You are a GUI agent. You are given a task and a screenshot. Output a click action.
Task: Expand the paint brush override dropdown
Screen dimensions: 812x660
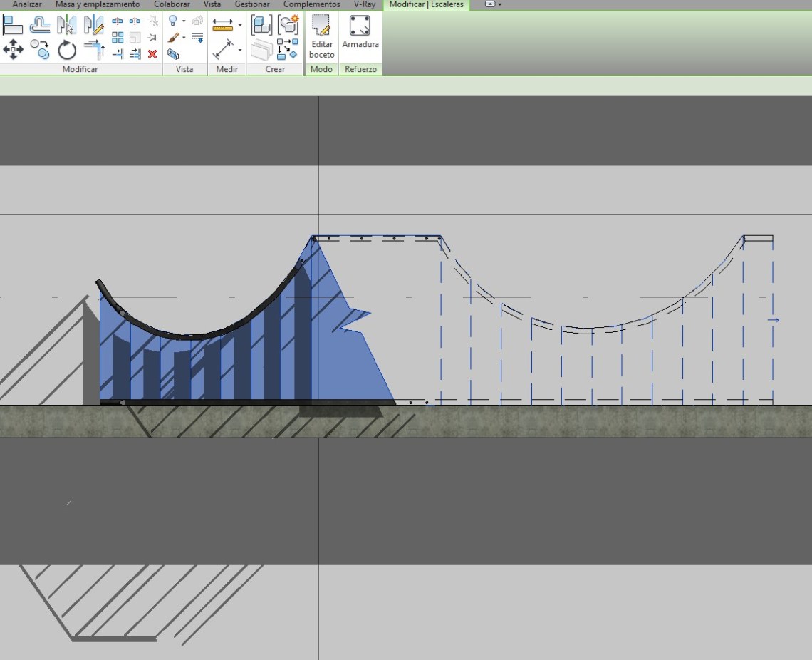[x=184, y=38]
